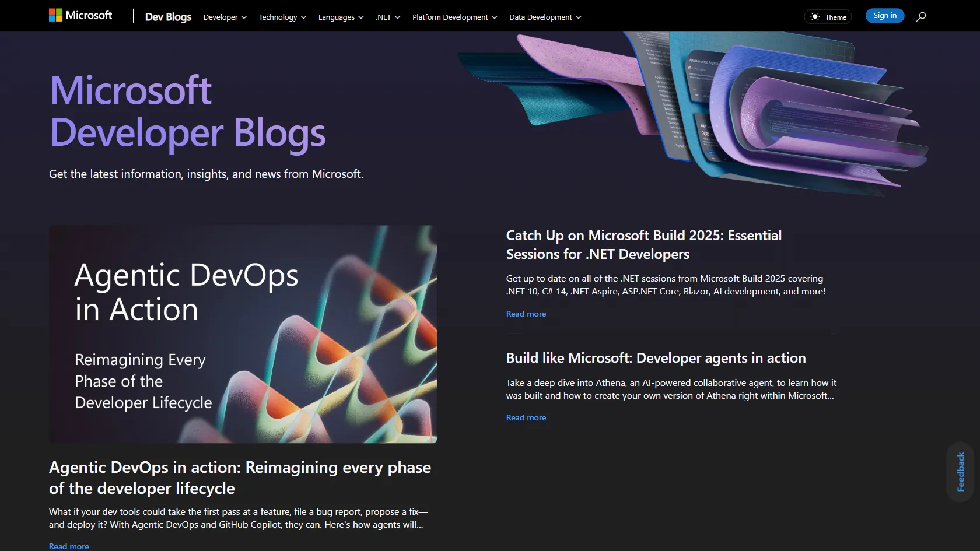Expand the Developer dropdown menu
Image resolution: width=980 pixels, height=551 pixels.
225,17
